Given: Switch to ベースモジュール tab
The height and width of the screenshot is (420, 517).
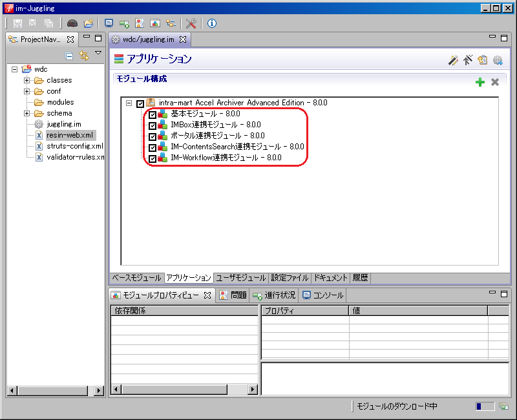Looking at the screenshot, I should coord(136,278).
